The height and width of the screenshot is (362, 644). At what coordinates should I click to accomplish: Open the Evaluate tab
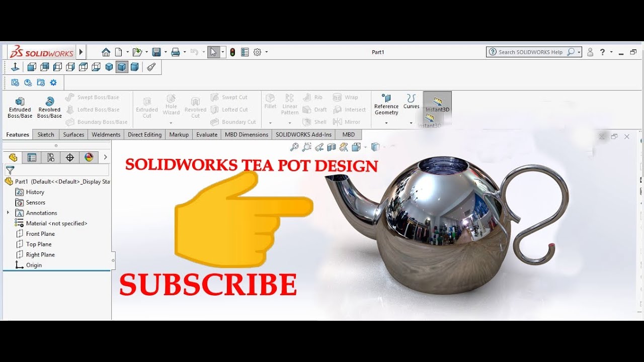pyautogui.click(x=207, y=135)
